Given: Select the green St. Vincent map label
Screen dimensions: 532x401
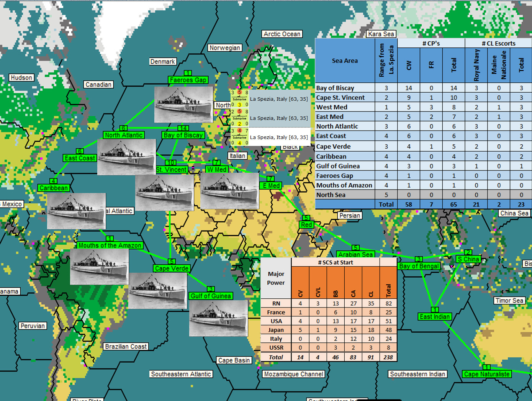Looking at the screenshot, I should (171, 170).
